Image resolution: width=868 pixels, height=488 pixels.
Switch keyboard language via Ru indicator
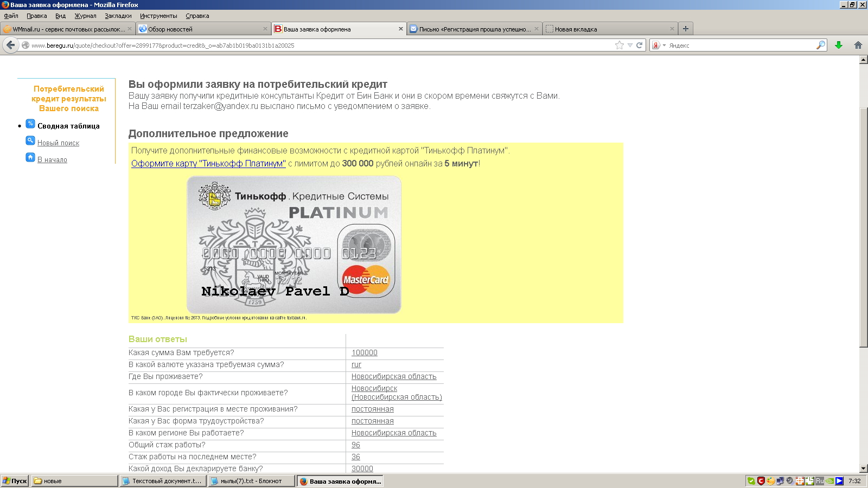(x=820, y=481)
